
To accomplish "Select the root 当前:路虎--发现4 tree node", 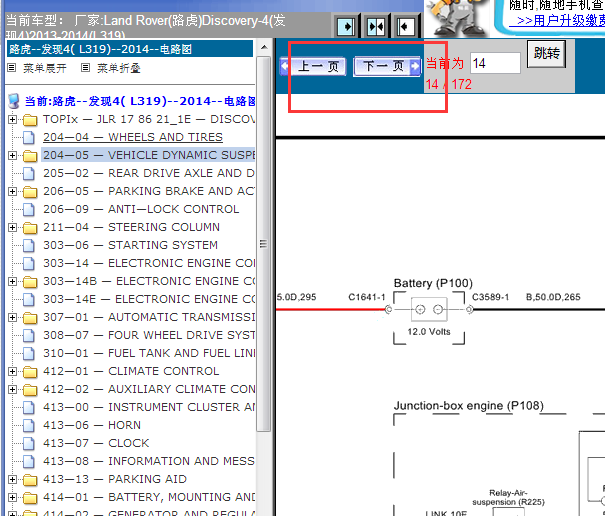I will pyautogui.click(x=140, y=101).
